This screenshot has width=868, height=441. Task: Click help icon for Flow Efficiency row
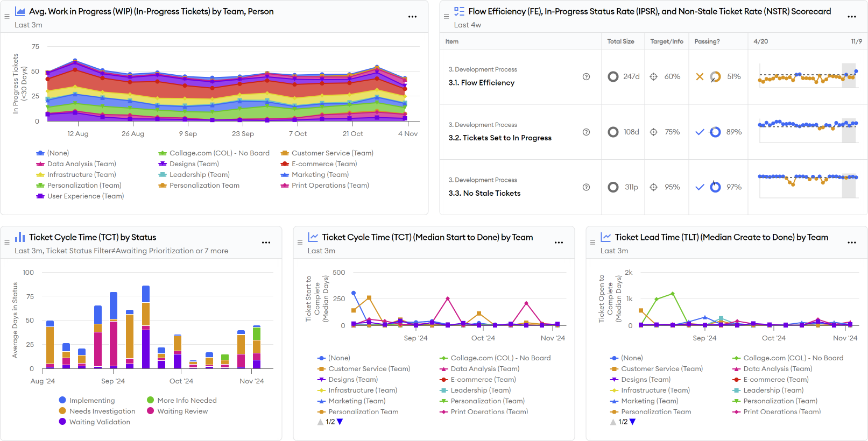[586, 77]
